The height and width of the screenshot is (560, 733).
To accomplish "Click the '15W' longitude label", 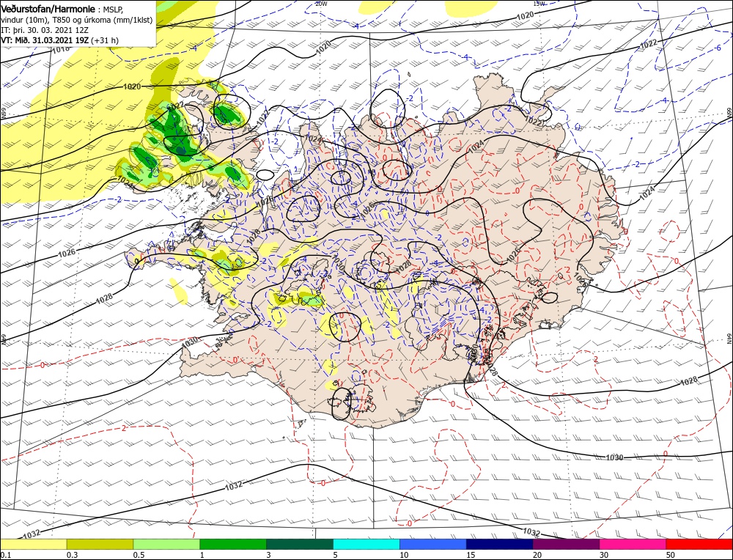I will point(539,3).
